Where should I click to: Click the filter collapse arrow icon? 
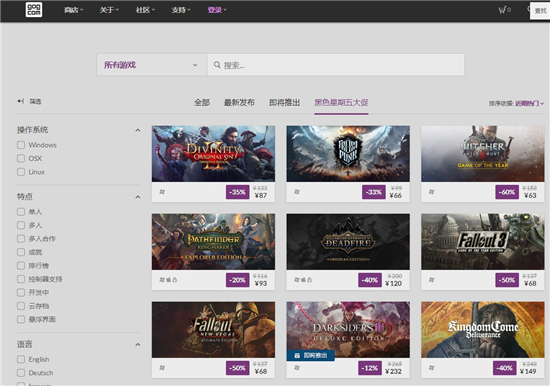point(21,101)
